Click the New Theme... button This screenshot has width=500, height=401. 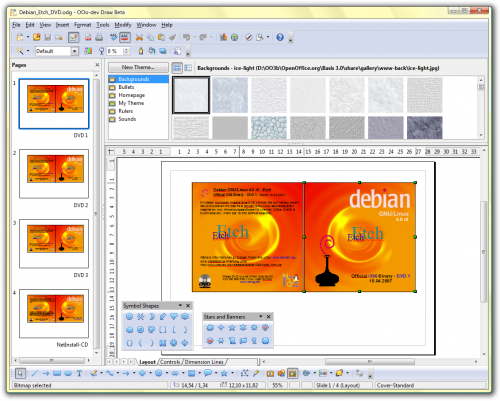coord(138,67)
